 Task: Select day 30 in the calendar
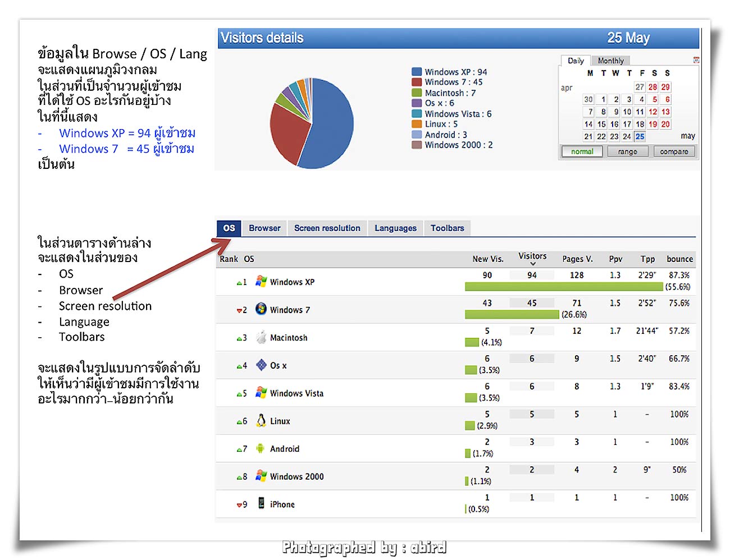coord(588,99)
